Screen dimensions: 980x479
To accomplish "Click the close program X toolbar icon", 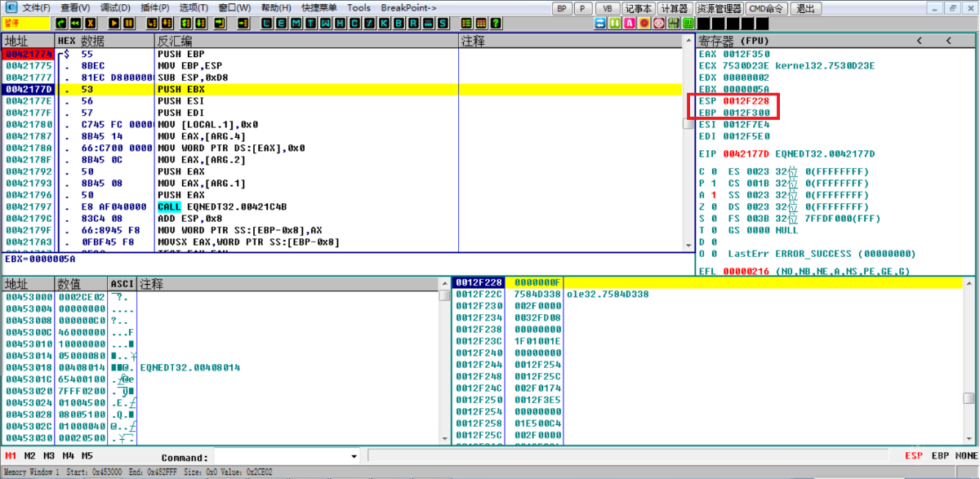I will tap(90, 23).
